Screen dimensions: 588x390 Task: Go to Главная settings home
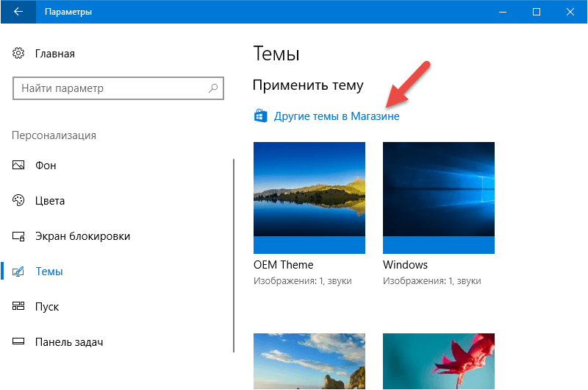pos(54,54)
